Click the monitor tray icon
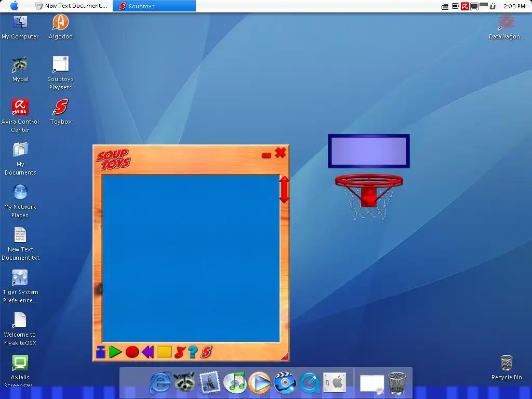Image resolution: width=532 pixels, height=399 pixels. click(474, 6)
